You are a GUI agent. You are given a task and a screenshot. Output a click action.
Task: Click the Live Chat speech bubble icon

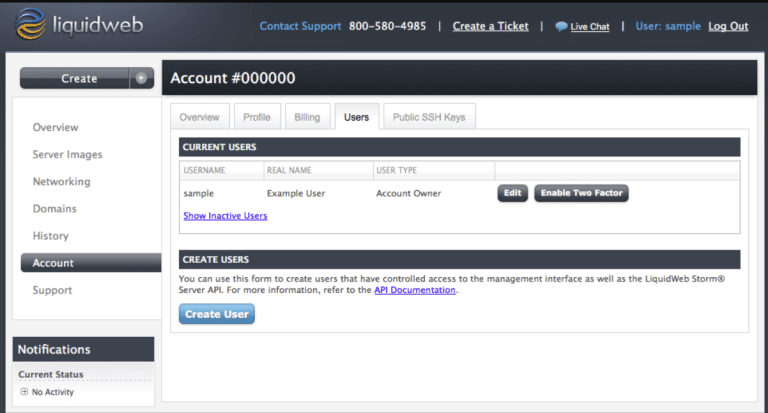click(x=561, y=26)
